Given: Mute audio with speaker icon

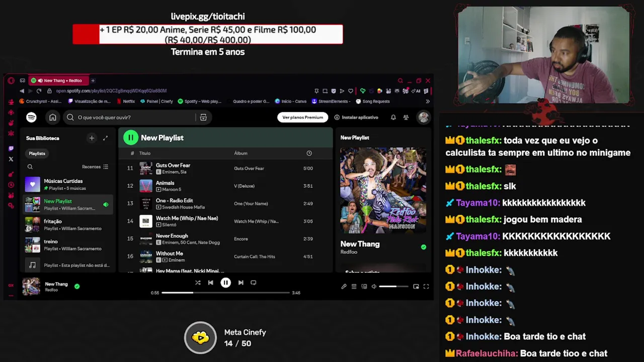Looking at the screenshot, I should coord(374,287).
